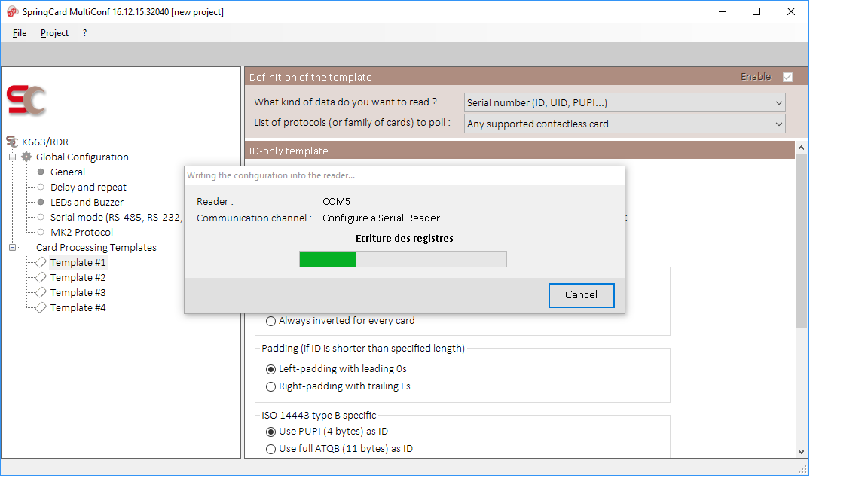Click the tag icon of Template #3
This screenshot has width=868, height=488.
[41, 292]
